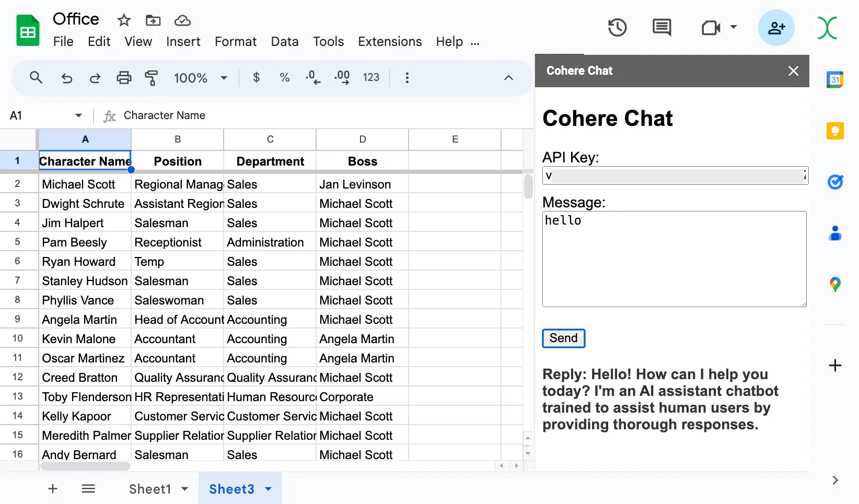Close the Cohere Chat sidebar

click(793, 71)
